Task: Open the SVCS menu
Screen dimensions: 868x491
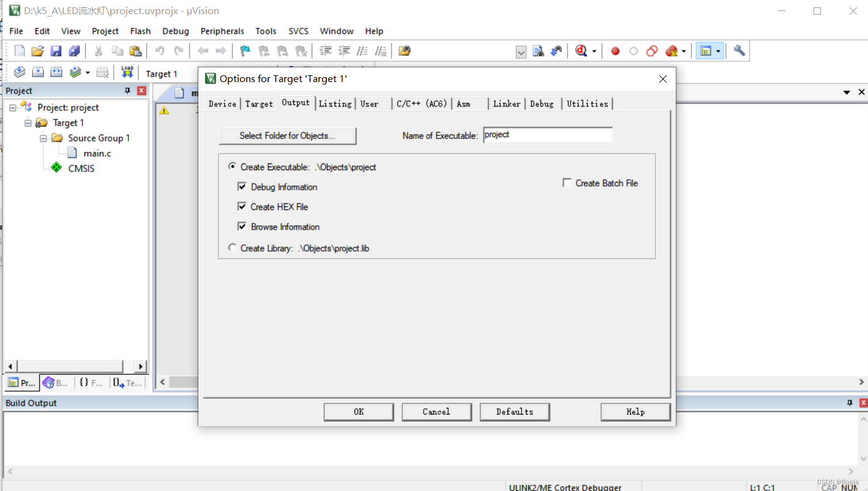Action: 299,31
